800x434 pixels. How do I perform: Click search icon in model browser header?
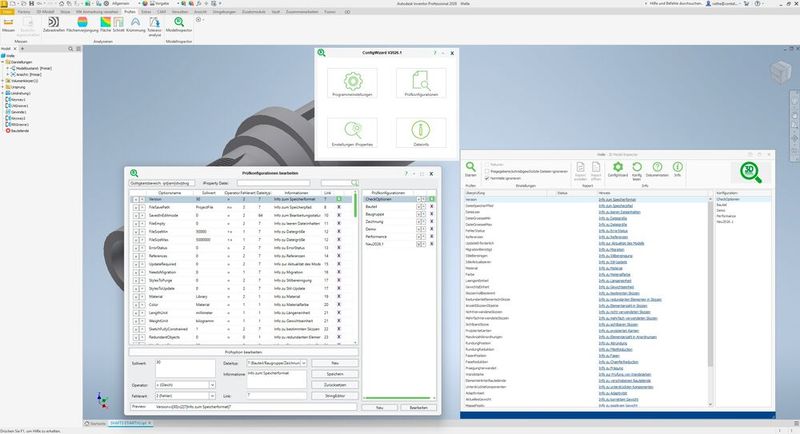coord(70,48)
